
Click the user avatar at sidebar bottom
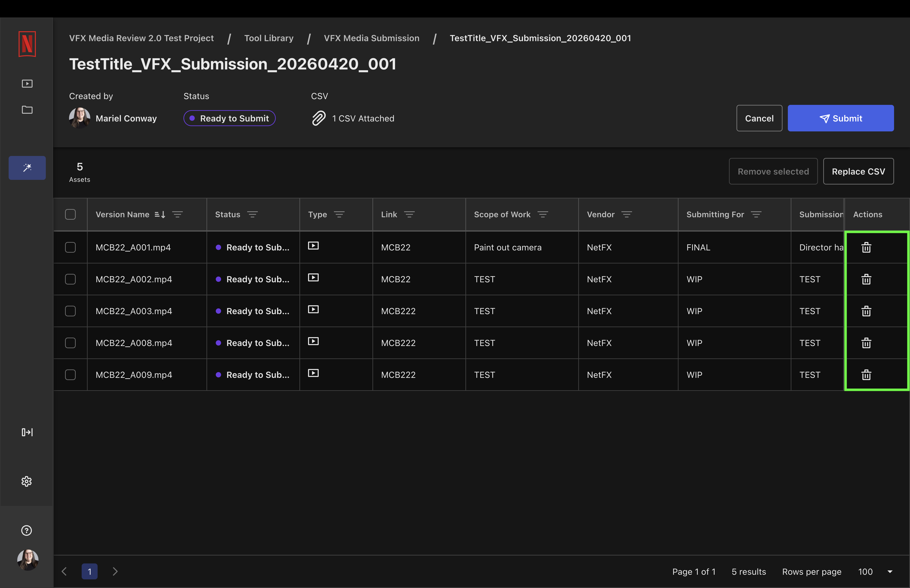tap(28, 560)
